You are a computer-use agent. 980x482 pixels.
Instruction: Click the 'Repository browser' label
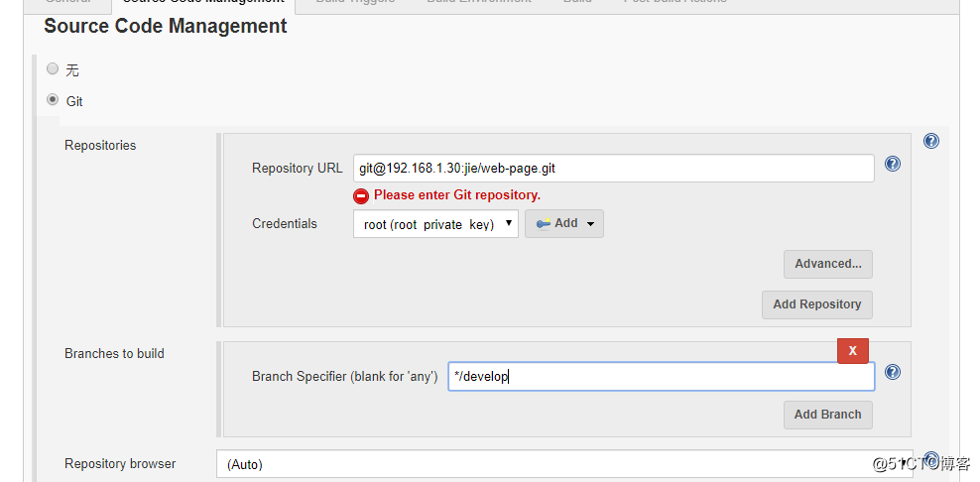point(120,464)
